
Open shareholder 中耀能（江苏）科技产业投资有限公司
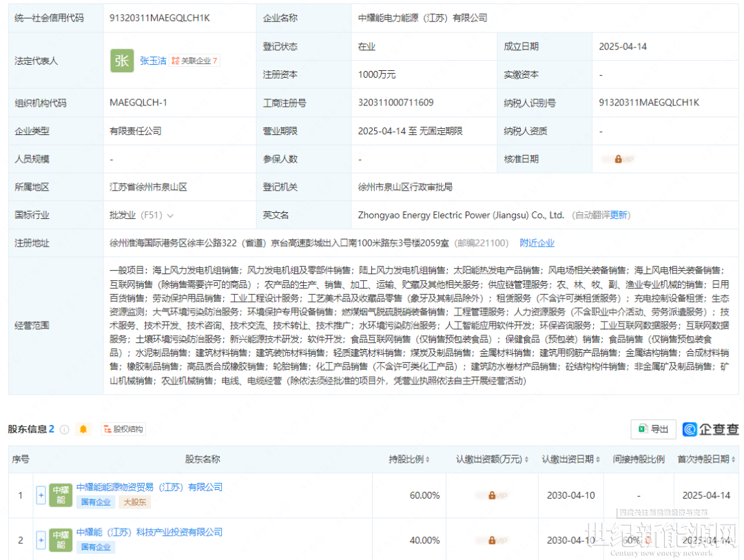coord(149,532)
